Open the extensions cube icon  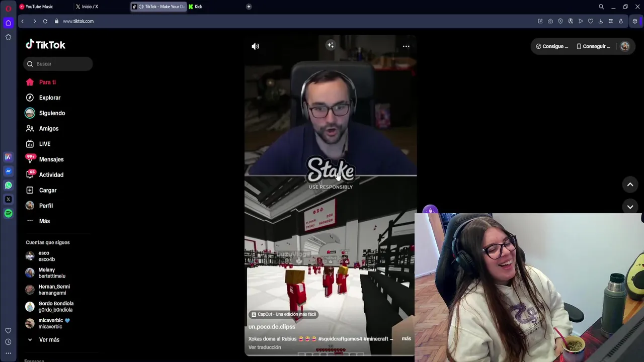(x=635, y=21)
